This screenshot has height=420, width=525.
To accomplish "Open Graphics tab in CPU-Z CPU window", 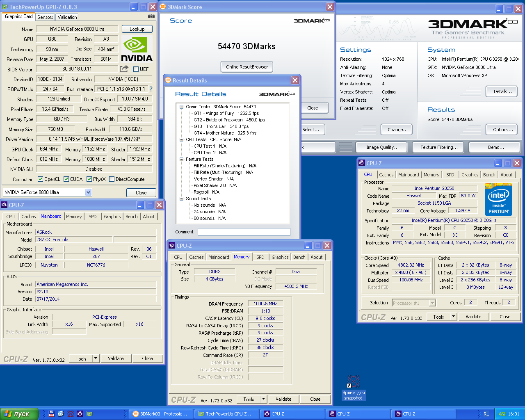I will [470, 175].
